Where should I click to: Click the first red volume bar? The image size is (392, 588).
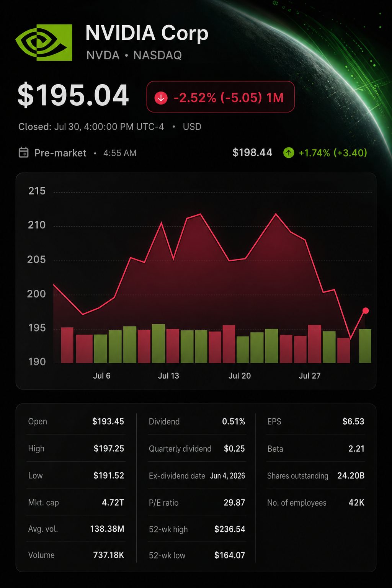tap(67, 345)
